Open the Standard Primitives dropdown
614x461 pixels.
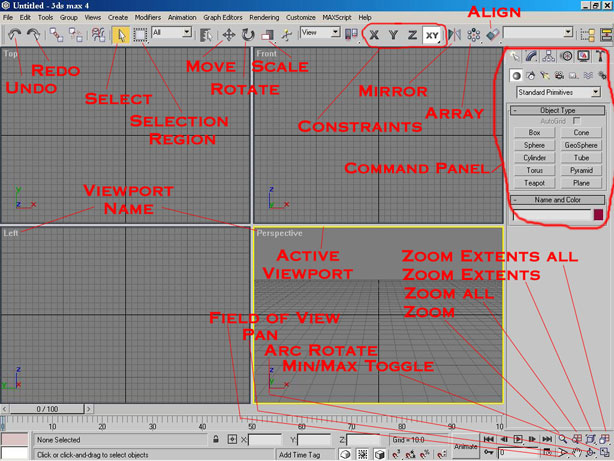[558, 92]
